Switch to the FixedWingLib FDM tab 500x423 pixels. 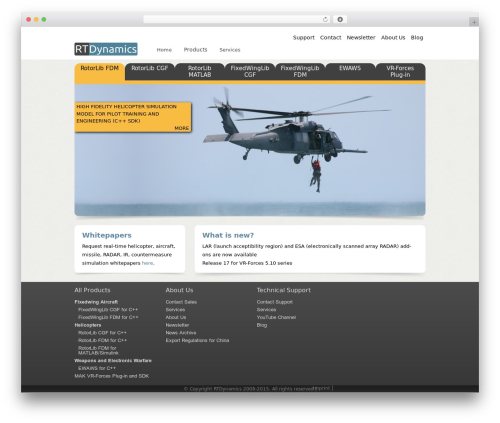pos(300,71)
